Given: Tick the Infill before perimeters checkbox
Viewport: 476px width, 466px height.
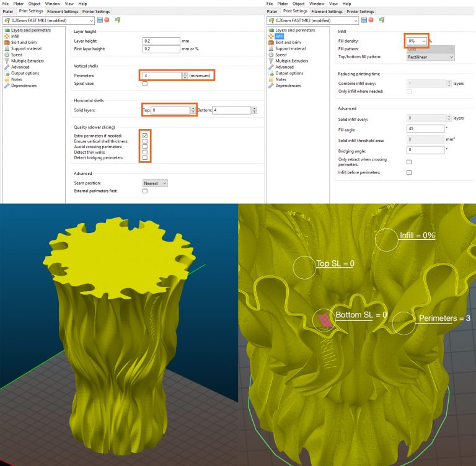Looking at the screenshot, I should coord(409,172).
